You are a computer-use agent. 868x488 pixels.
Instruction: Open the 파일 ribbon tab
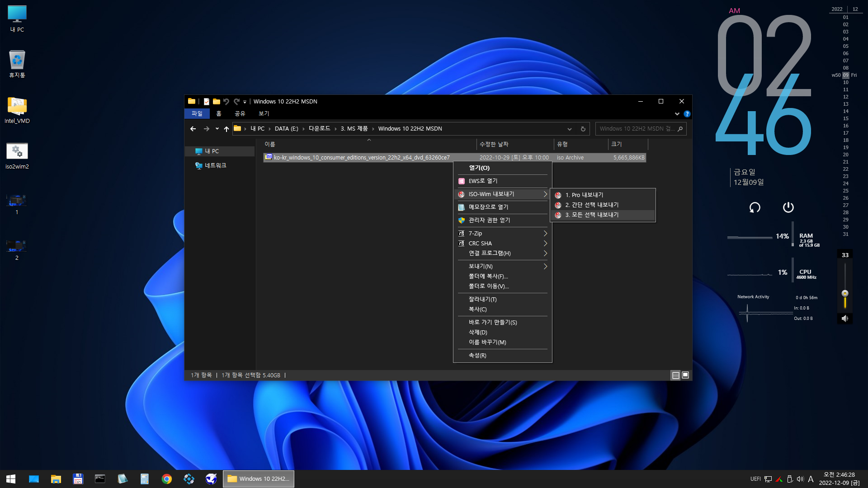coord(197,113)
